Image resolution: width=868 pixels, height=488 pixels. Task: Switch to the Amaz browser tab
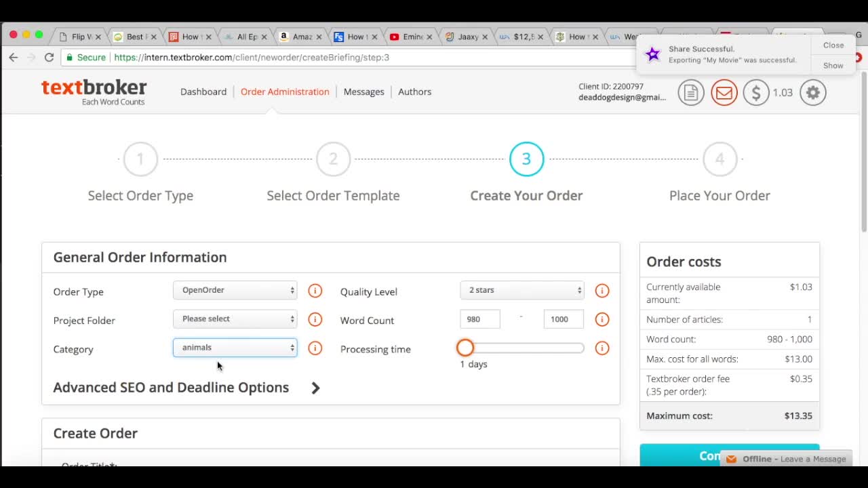[300, 37]
